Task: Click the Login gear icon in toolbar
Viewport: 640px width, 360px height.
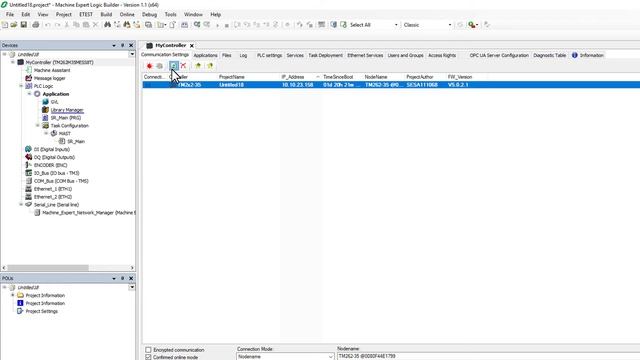Action: point(197,25)
